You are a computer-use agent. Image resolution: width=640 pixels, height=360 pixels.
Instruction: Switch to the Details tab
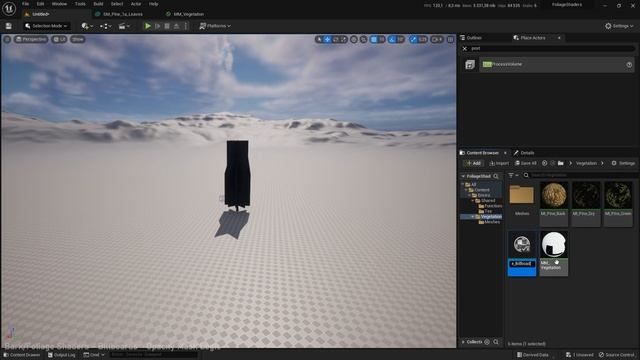pyautogui.click(x=524, y=153)
